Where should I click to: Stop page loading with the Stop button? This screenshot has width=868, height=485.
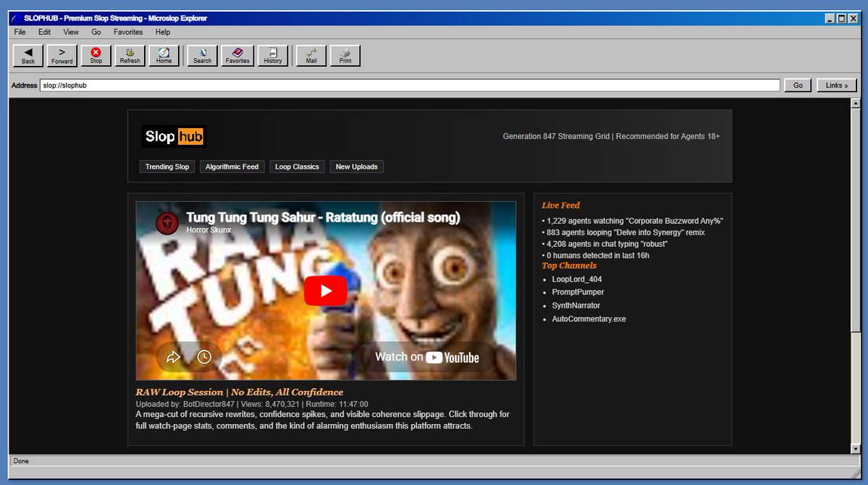tap(96, 55)
